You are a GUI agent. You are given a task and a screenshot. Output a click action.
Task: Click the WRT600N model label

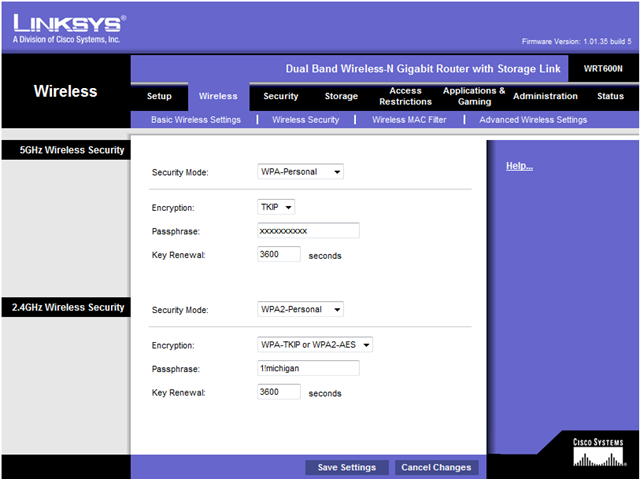603,69
